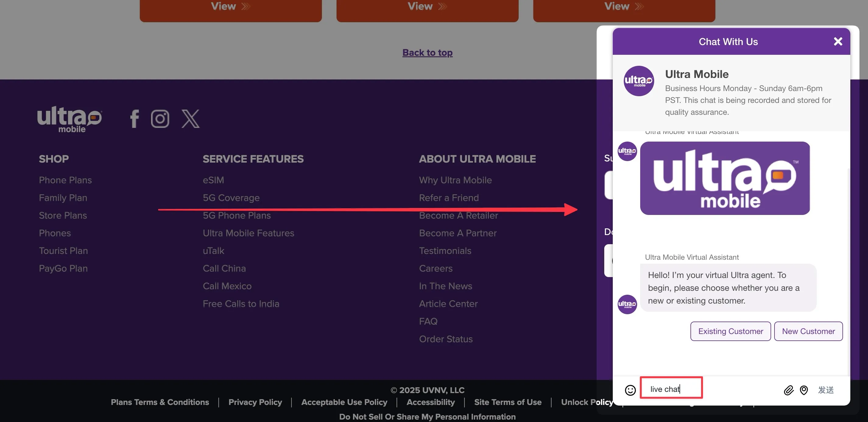Open Site Terms of Use link

coord(508,402)
